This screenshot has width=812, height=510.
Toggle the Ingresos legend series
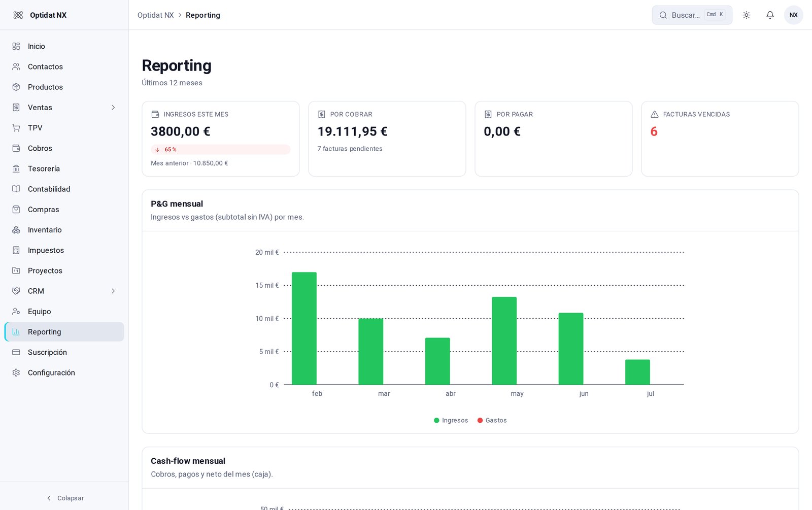[451, 420]
